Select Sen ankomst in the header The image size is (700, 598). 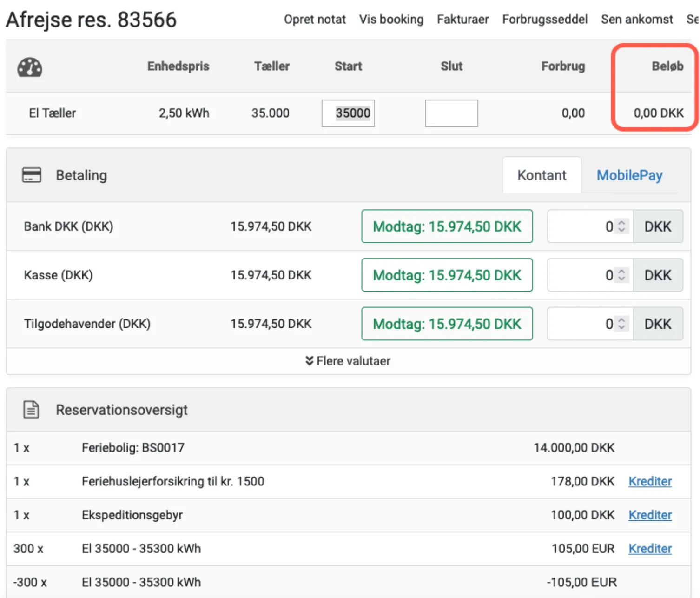pos(637,20)
